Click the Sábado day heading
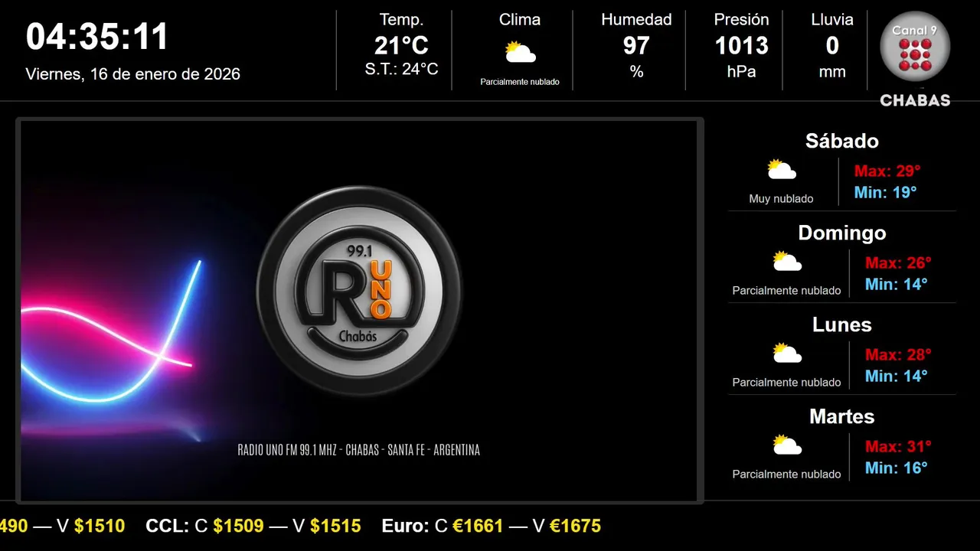The height and width of the screenshot is (551, 980). pyautogui.click(x=842, y=141)
